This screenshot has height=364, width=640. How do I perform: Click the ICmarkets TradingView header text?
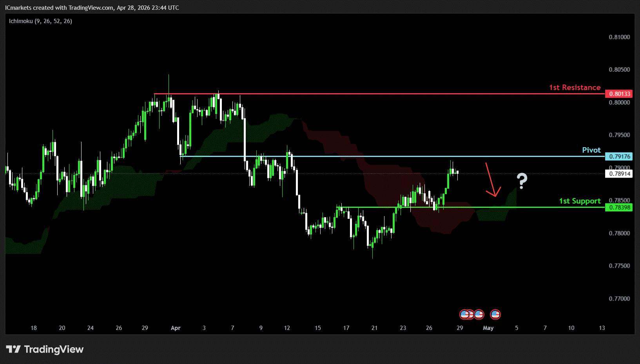click(92, 8)
